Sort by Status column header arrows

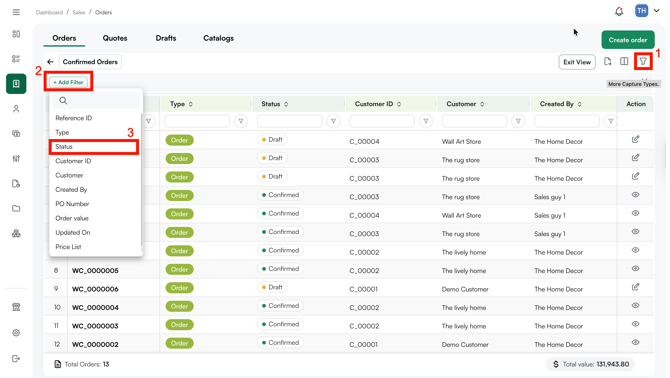pos(286,104)
